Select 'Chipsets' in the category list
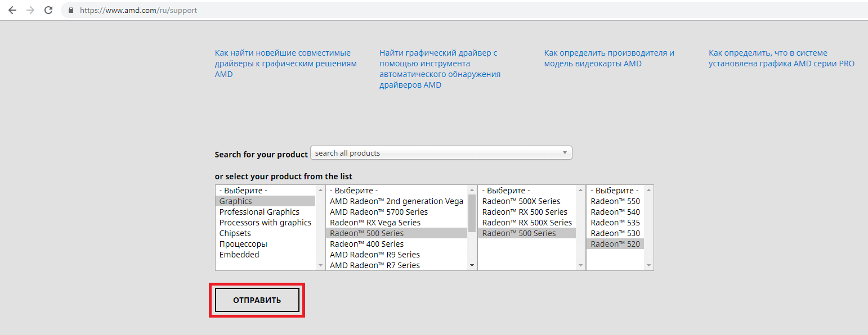Screen dimensions: 868x335 tap(265, 233)
